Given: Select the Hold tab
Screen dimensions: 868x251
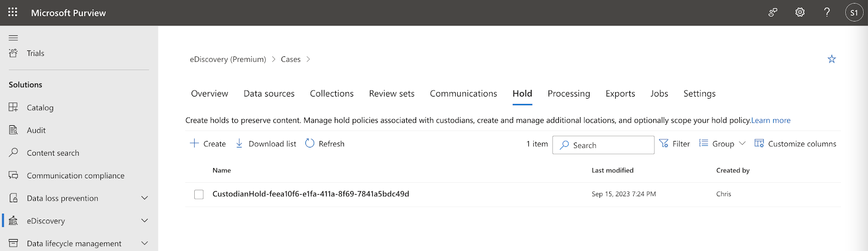Looking at the screenshot, I should 522,94.
